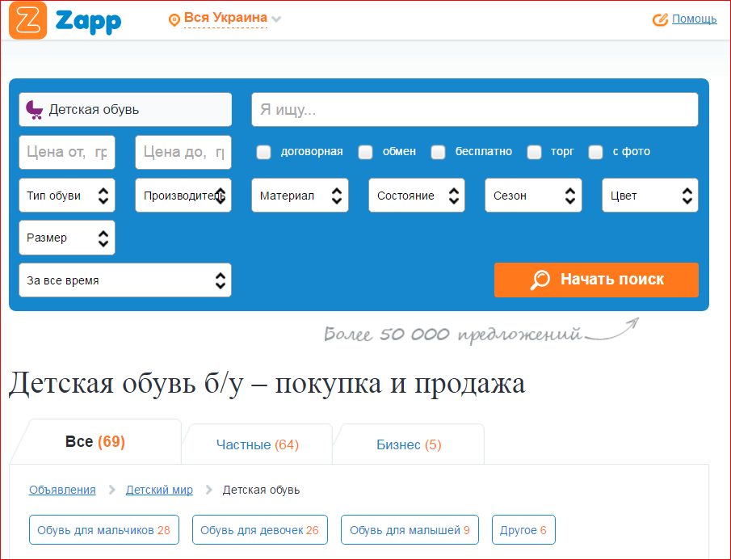731x560 pixels.
Task: Open the Сезон dropdown
Action: [x=533, y=196]
